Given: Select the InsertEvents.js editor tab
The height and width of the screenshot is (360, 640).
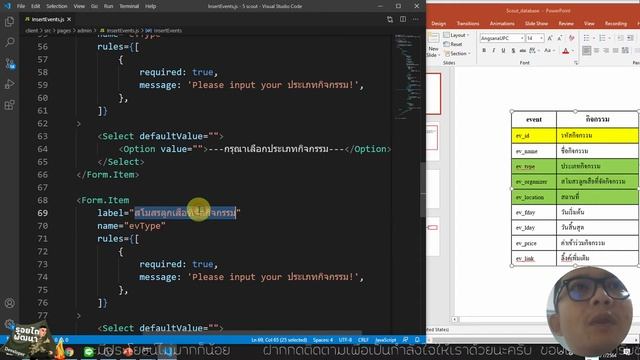Looking at the screenshot, I should click(x=48, y=19).
